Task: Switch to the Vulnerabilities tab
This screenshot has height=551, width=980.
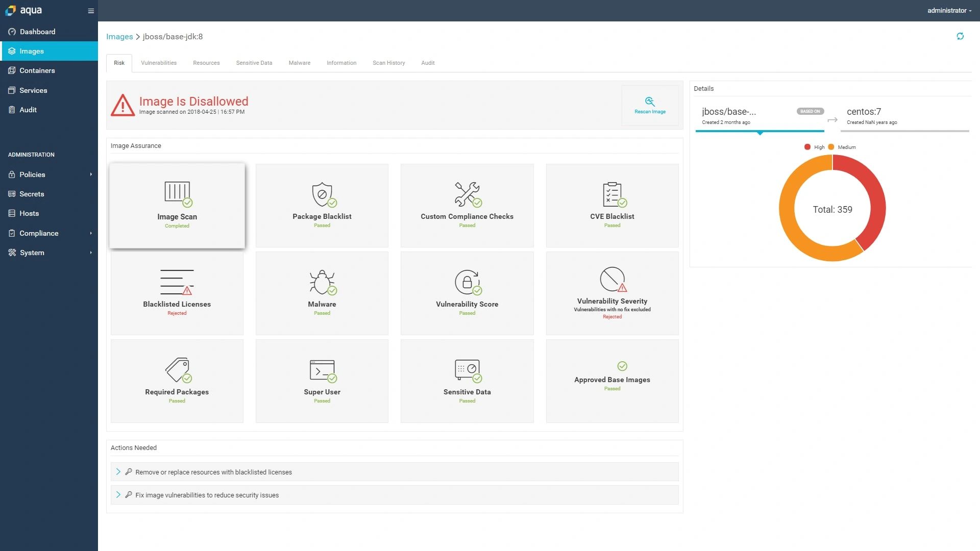Action: (159, 63)
